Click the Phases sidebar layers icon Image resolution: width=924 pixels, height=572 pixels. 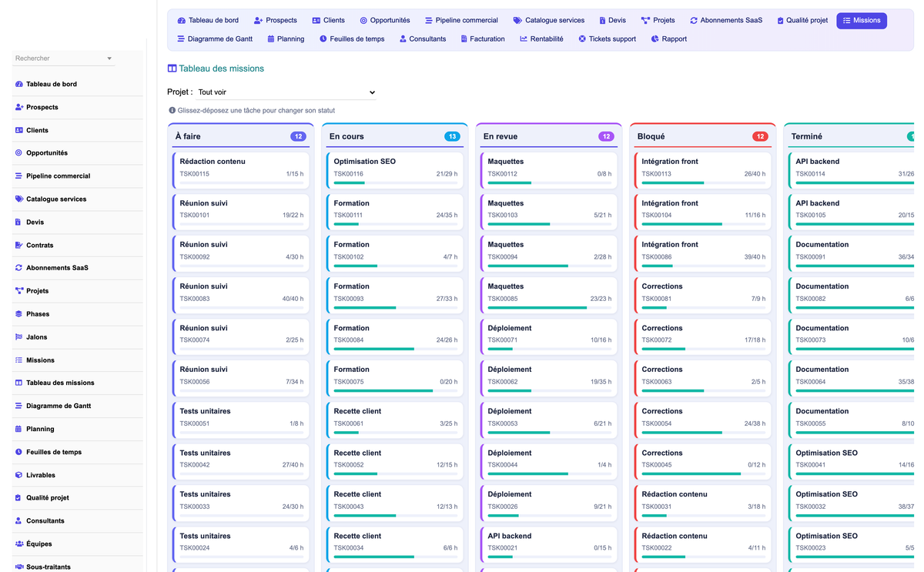point(19,314)
